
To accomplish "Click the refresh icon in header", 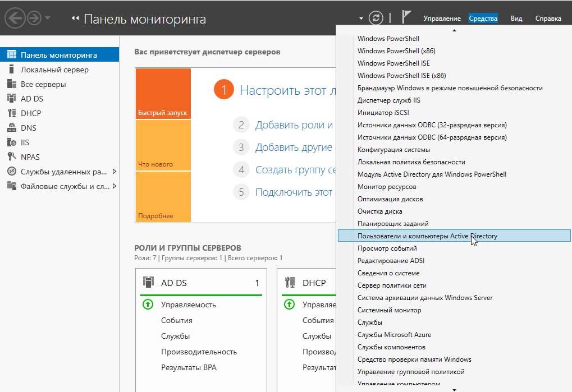I will (376, 19).
